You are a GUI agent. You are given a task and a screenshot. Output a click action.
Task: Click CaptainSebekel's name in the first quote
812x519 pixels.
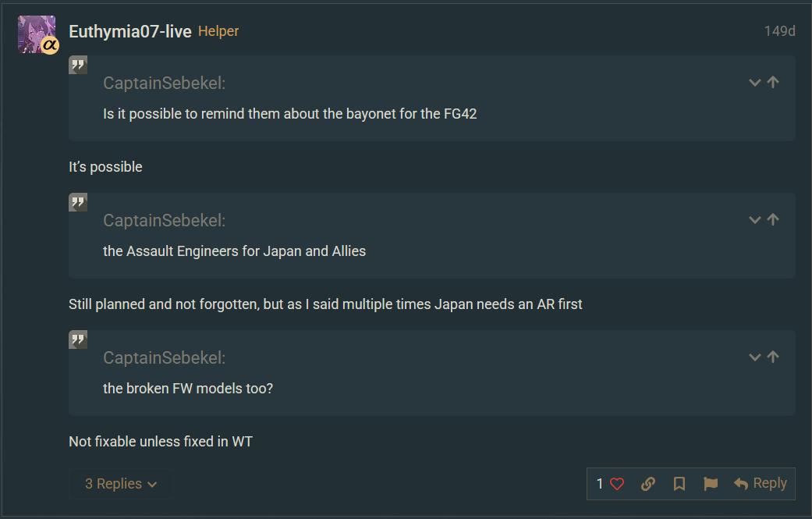[164, 84]
